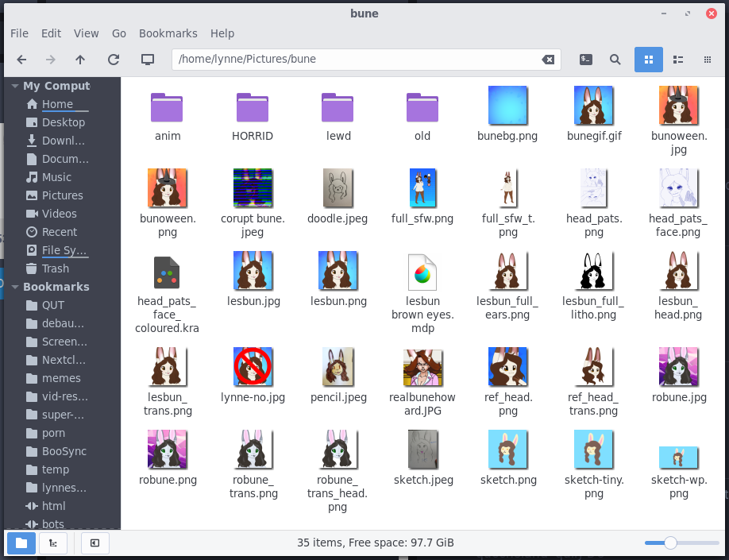Screen dimensions: 729x560
Task: Switch to compact view
Action: pyautogui.click(x=708, y=60)
